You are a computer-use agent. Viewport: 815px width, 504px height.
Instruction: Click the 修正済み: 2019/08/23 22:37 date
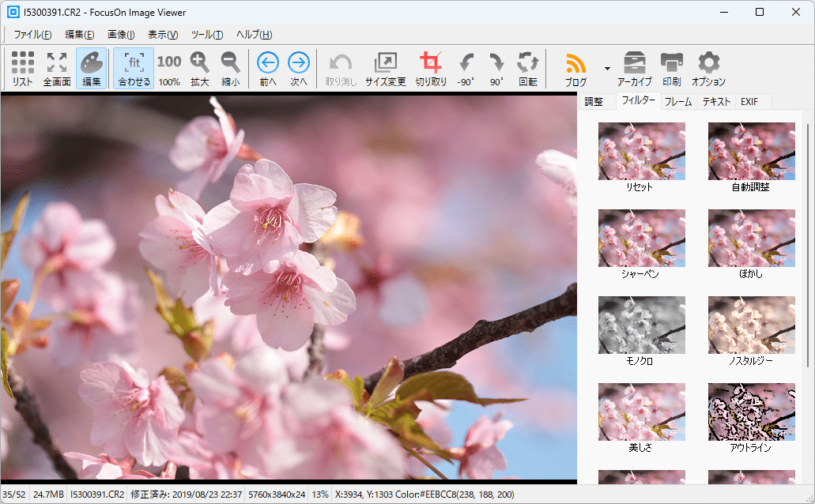[186, 495]
